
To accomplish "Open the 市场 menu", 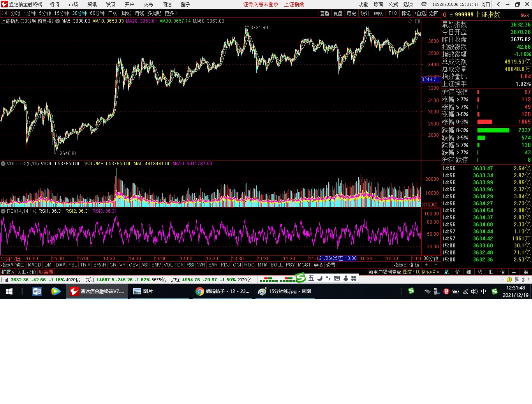I will pyautogui.click(x=74, y=4).
